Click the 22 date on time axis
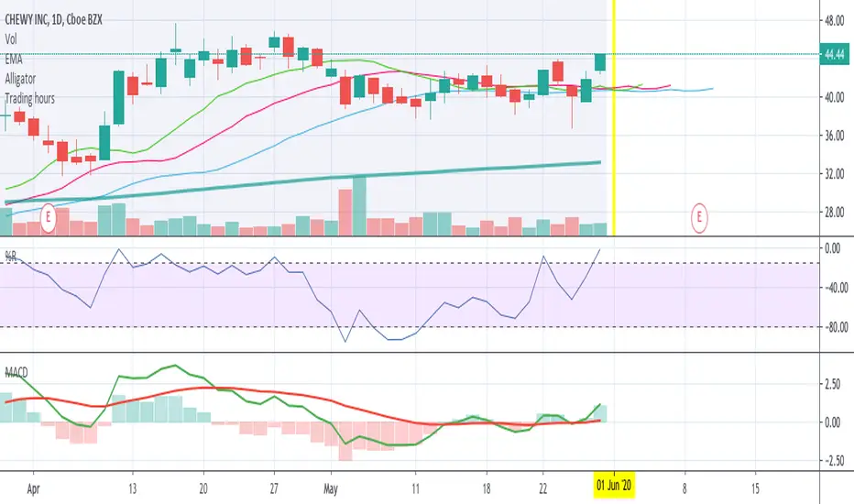The width and height of the screenshot is (854, 504). click(543, 488)
